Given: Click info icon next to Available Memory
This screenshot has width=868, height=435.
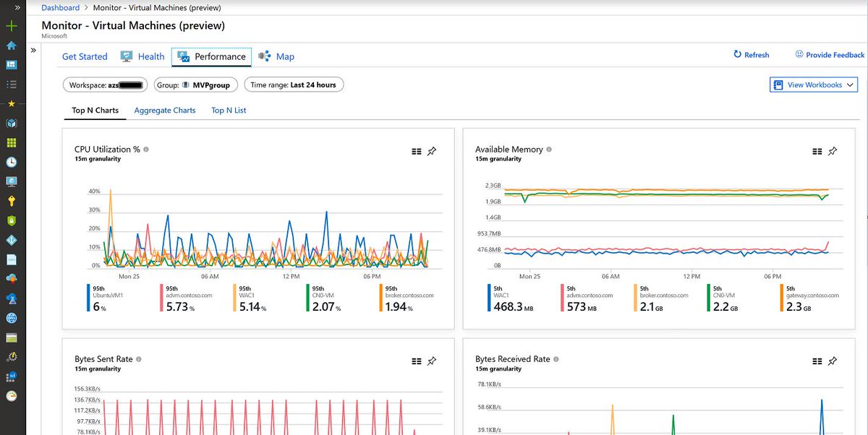Looking at the screenshot, I should click(x=549, y=150).
